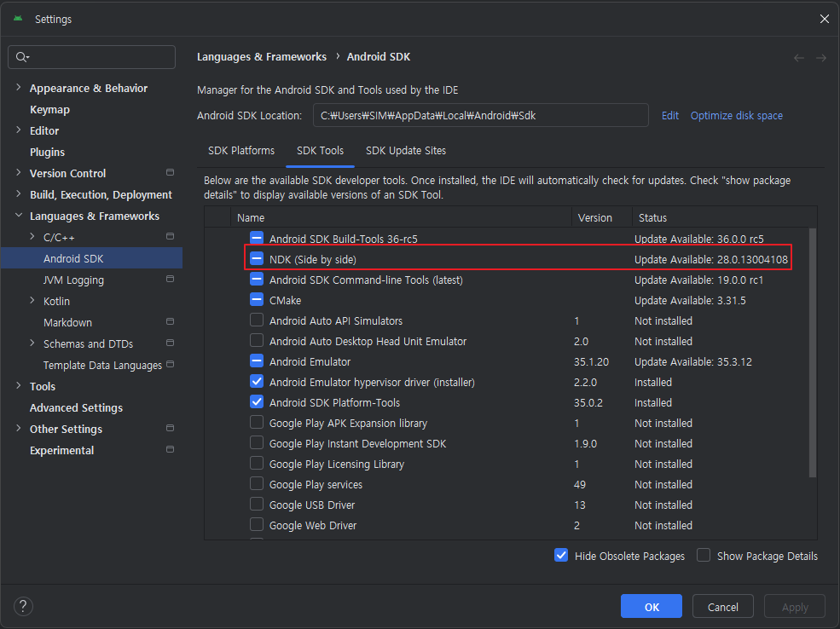840x629 pixels.
Task: Expand the Other Settings section
Action: click(x=19, y=428)
